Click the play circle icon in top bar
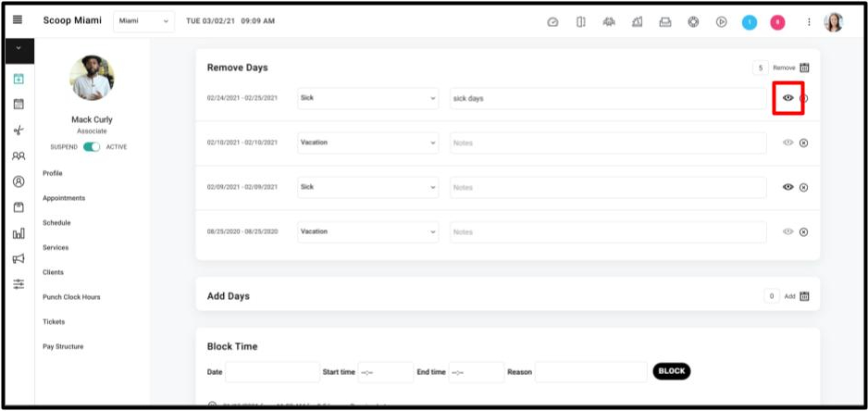868x411 pixels. point(721,22)
